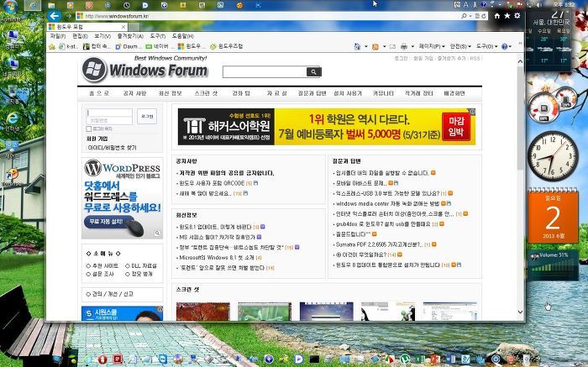588x367 pixels.
Task: Expand the print dropdown arrow
Action: pyautogui.click(x=413, y=46)
